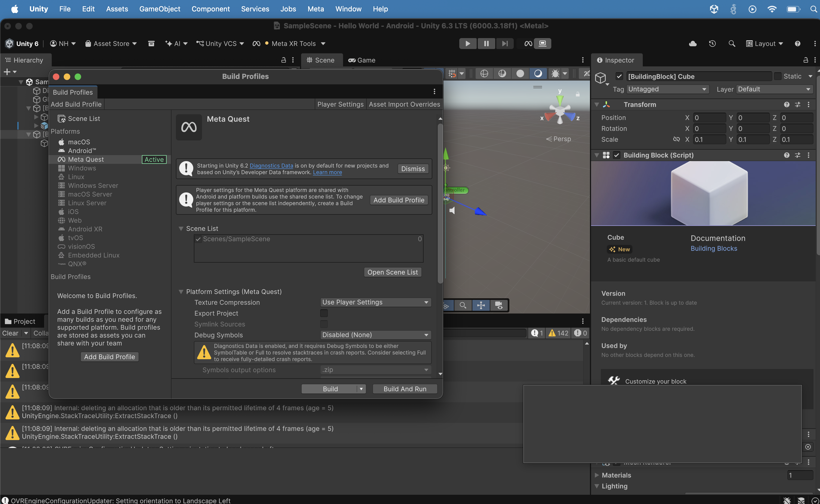The width and height of the screenshot is (820, 504).
Task: Click the toolbar search magnifier icon
Action: (732, 44)
